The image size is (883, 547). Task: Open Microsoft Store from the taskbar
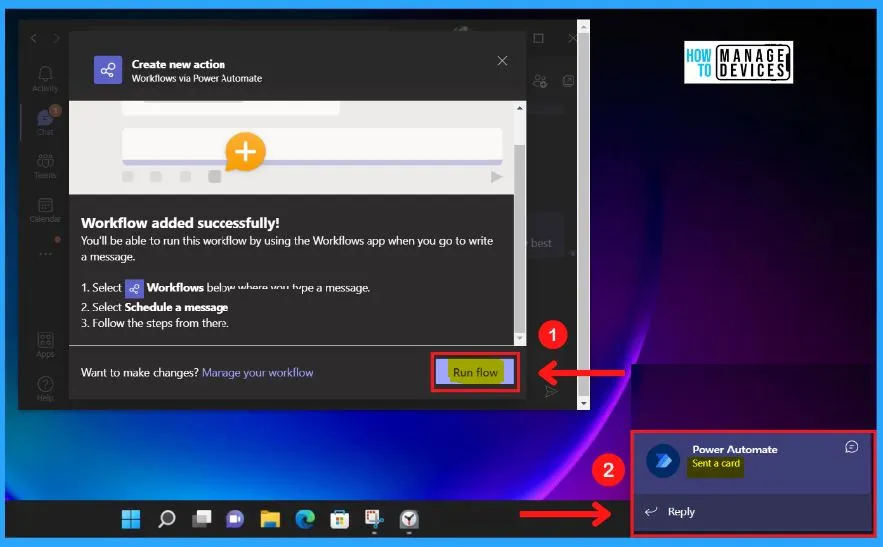tap(340, 519)
